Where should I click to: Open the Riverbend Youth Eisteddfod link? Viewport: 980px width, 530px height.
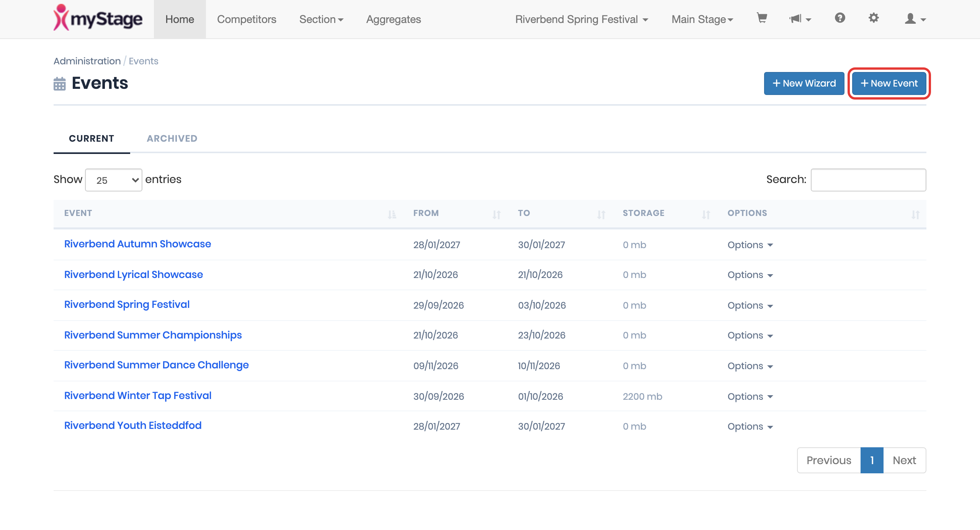[133, 425]
